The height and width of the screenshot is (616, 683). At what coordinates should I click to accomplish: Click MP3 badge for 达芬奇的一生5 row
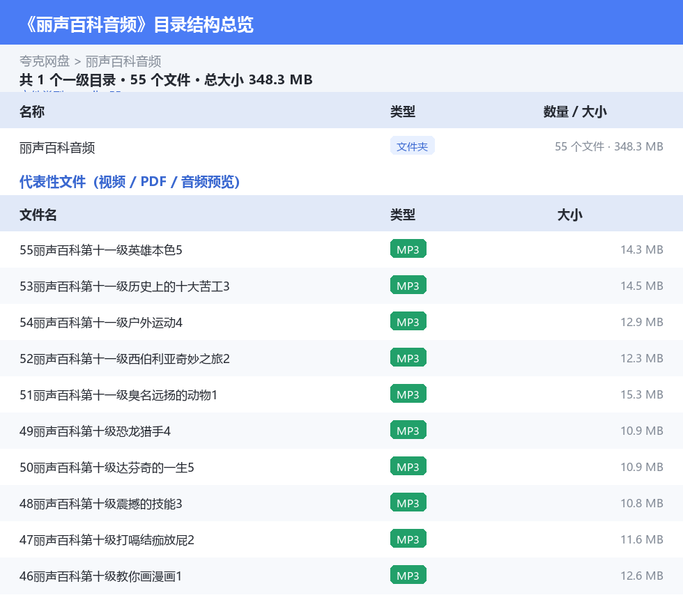(408, 467)
